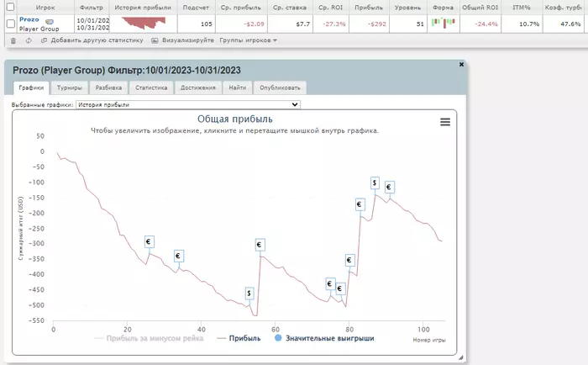588x365 pixels.
Task: Open the Опубликовать tab
Action: [280, 87]
